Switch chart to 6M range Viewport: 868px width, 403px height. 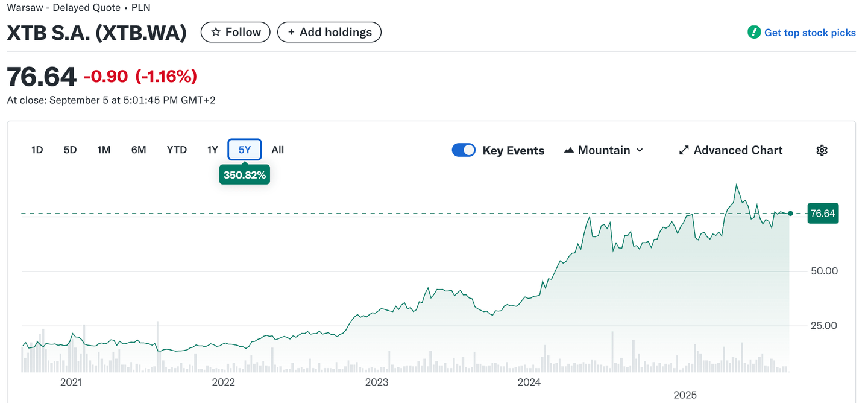click(139, 150)
